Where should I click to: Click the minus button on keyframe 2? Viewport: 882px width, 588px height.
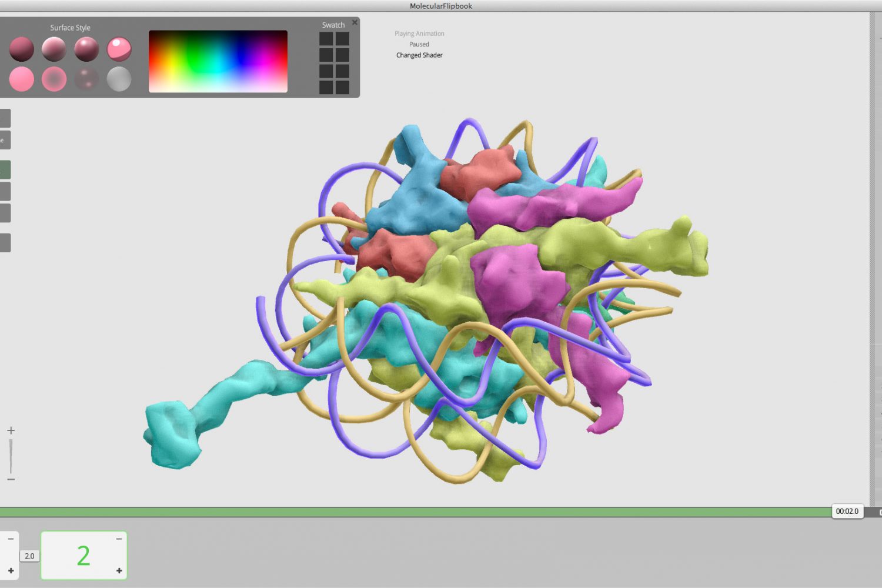[119, 539]
